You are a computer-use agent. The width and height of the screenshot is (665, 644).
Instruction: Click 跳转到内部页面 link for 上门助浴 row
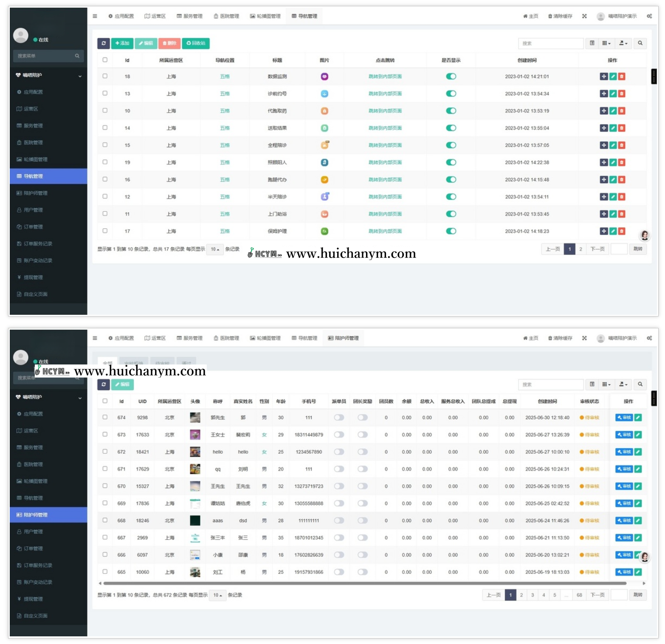pyautogui.click(x=385, y=214)
